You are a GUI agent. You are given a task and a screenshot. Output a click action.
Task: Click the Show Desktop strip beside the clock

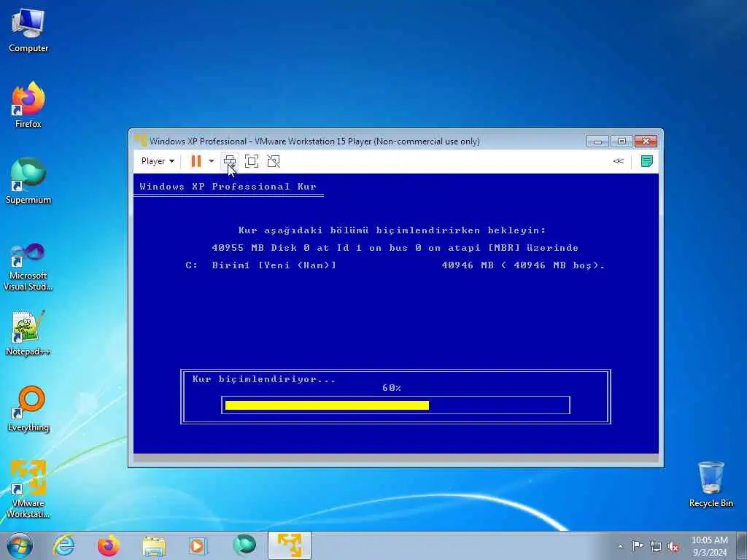click(742, 546)
